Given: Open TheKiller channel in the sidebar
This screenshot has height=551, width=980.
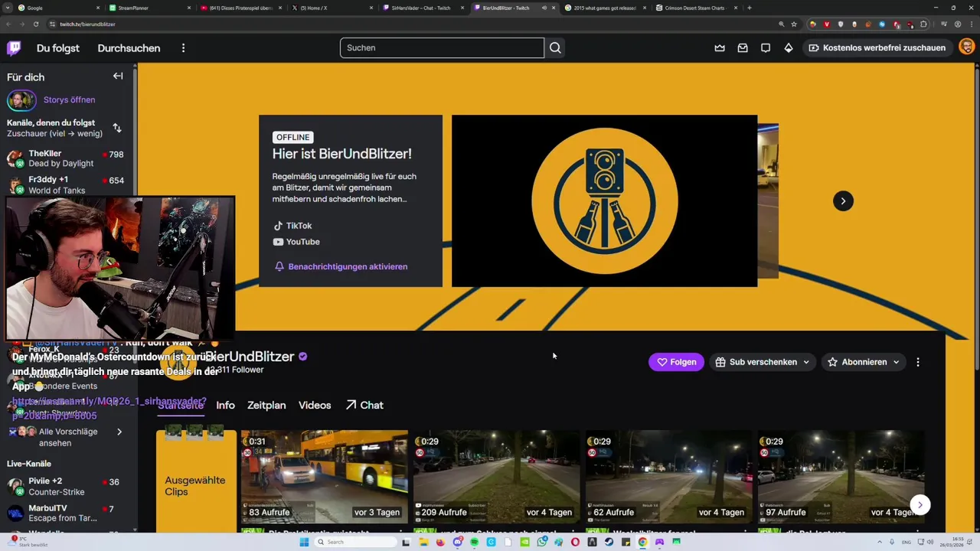Looking at the screenshot, I should (x=67, y=158).
